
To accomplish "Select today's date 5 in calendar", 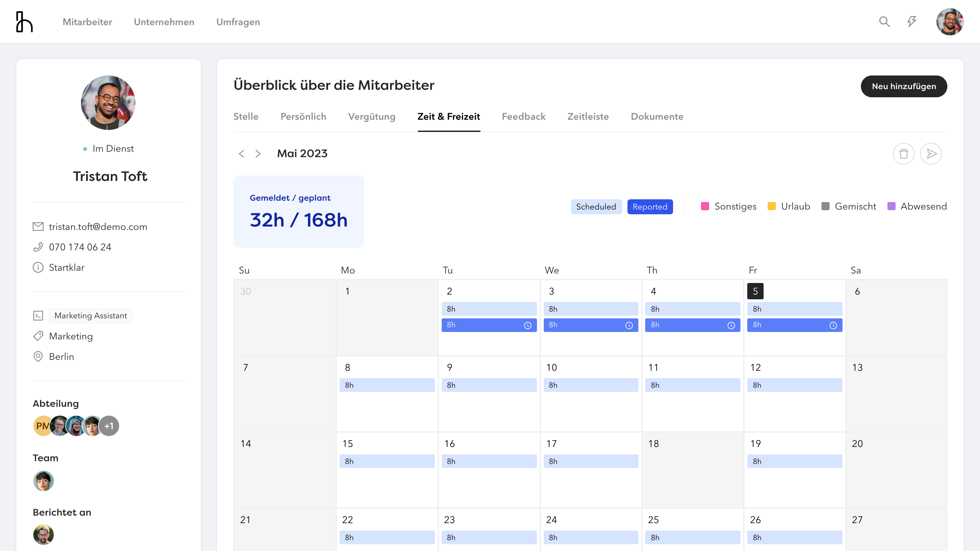I will pyautogui.click(x=755, y=291).
